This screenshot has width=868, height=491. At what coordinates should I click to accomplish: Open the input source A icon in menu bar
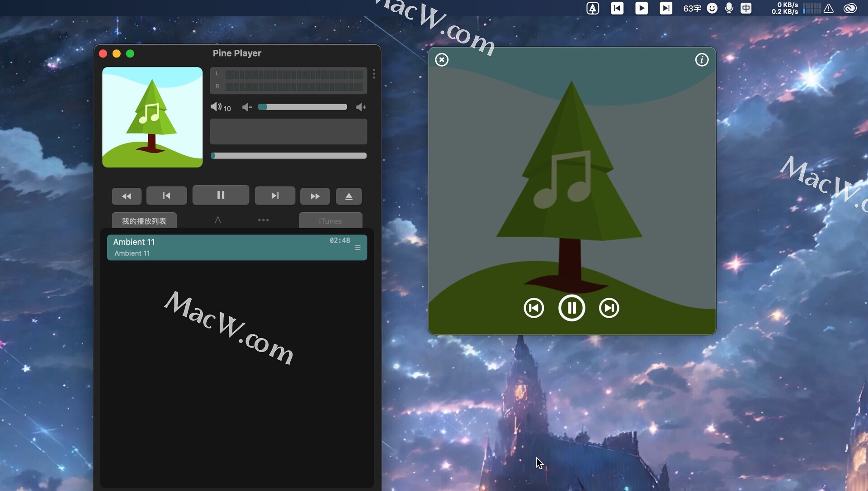(x=593, y=8)
